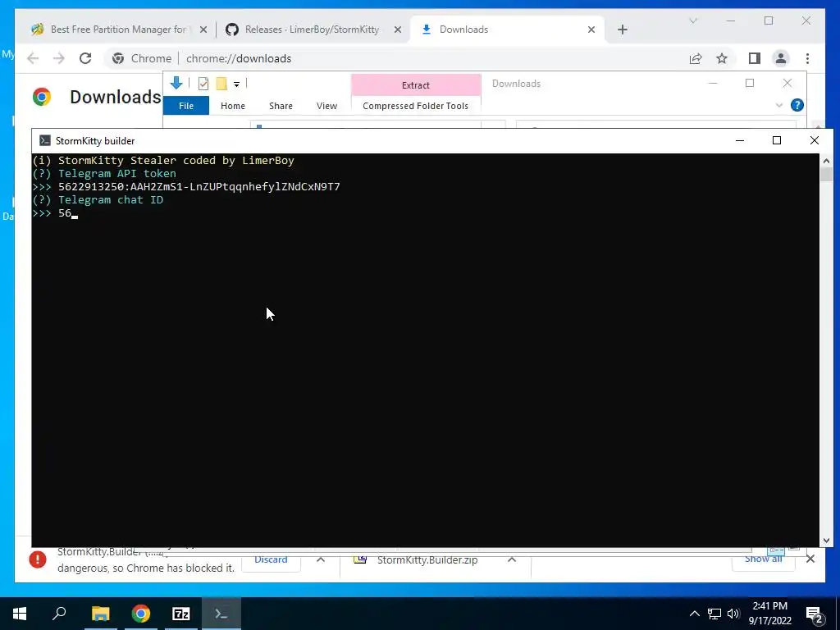This screenshot has width=840, height=630.
Task: Open 7-Zip from the taskbar
Action: coord(181,614)
